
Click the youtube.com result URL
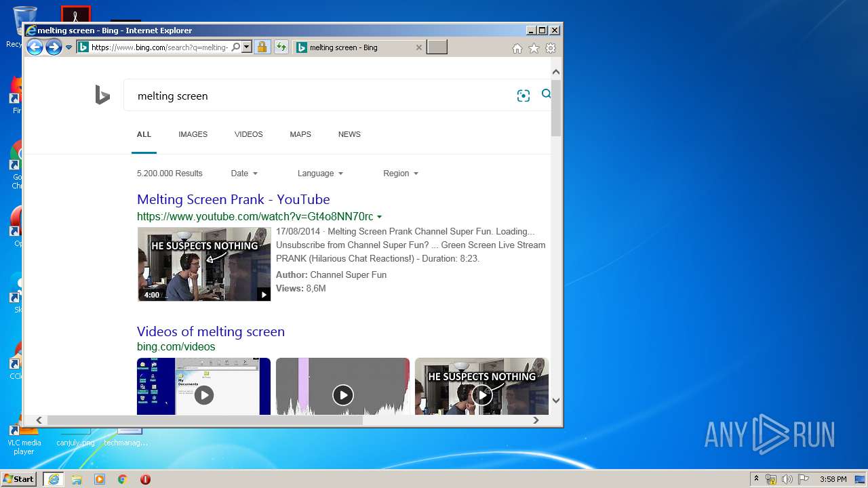(x=255, y=217)
